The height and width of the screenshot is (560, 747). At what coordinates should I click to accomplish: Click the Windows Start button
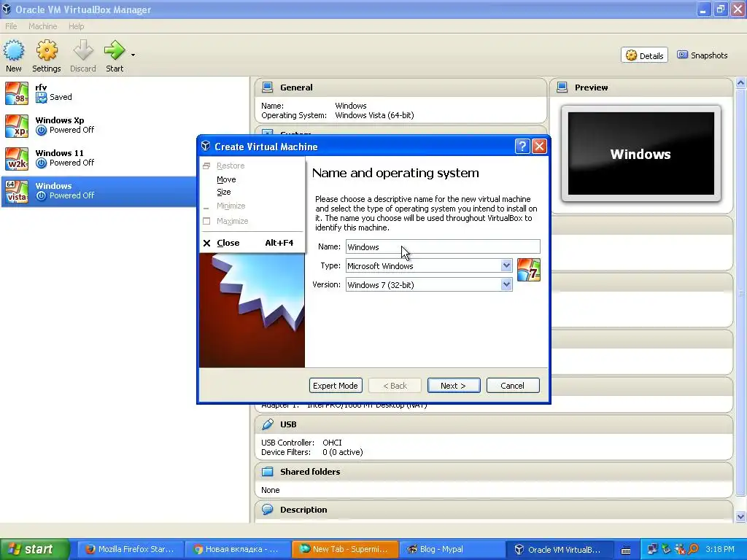[35, 549]
